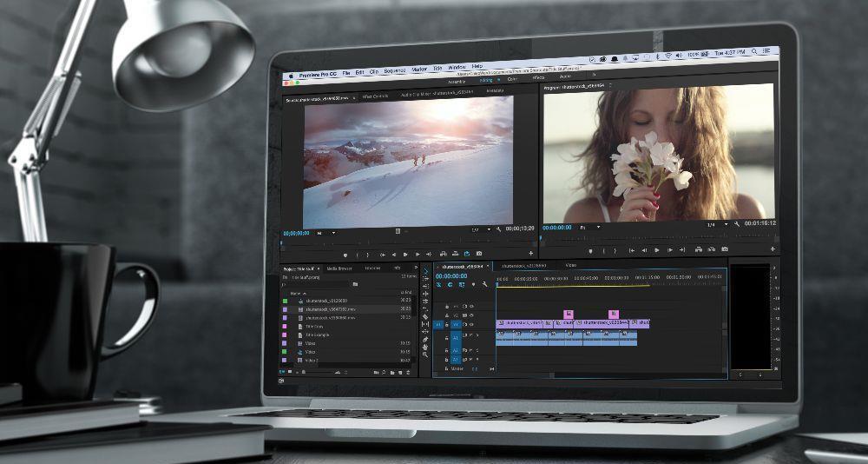Open Program monitor zoom level dropdown

[590, 227]
